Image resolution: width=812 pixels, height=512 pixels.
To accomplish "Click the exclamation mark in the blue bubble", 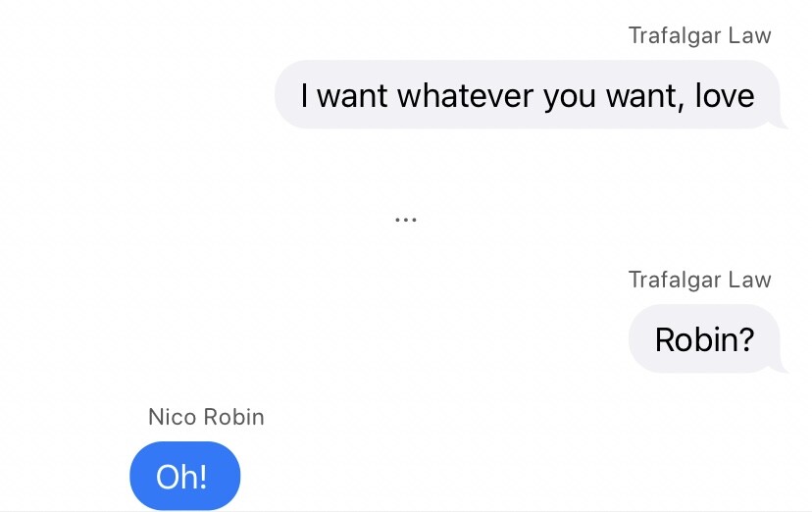I will (202, 476).
